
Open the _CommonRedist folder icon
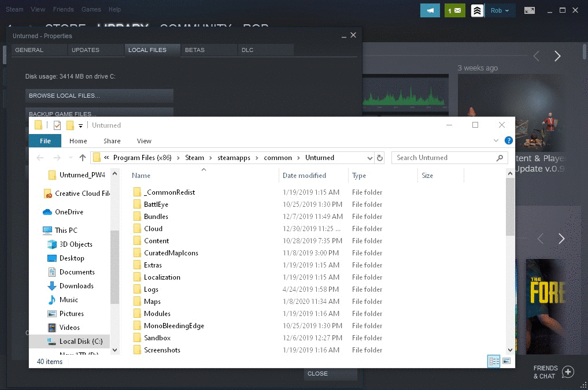(x=137, y=192)
